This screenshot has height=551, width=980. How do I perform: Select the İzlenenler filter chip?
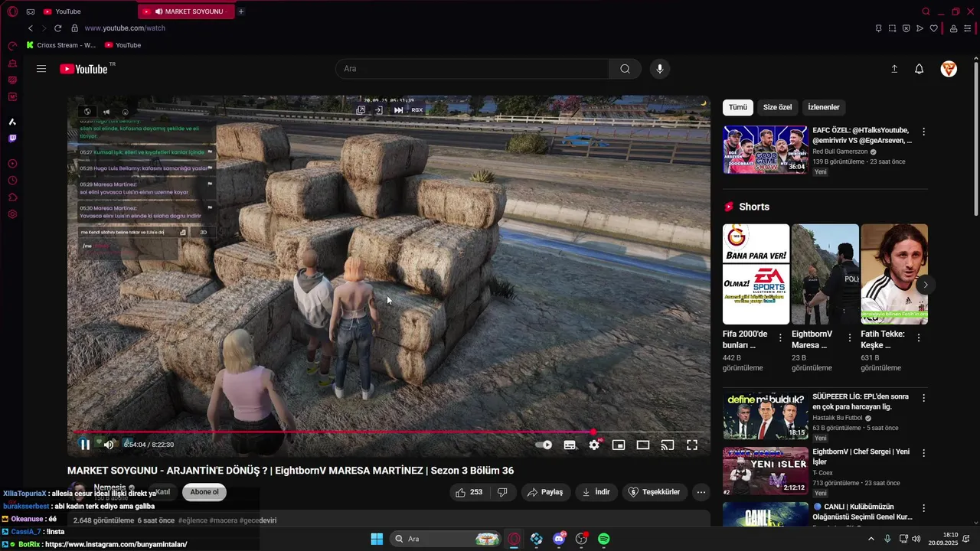click(824, 107)
